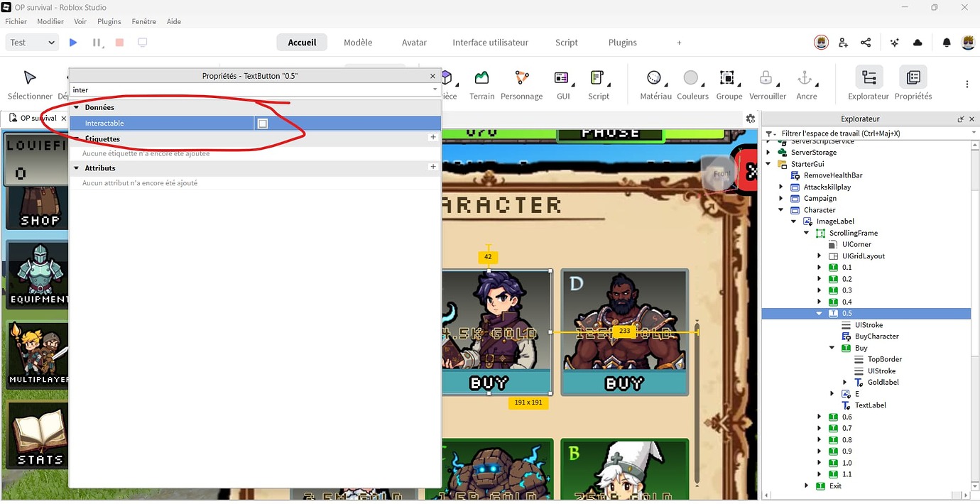This screenshot has width=980, height=504.
Task: Add a new ribbon tab with plus
Action: (x=679, y=43)
